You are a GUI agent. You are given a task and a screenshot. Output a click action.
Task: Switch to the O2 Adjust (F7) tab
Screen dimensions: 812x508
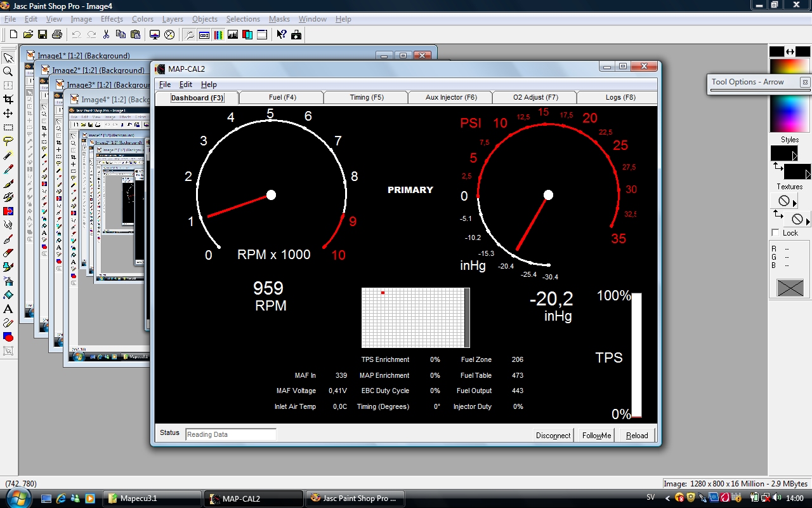(x=535, y=97)
